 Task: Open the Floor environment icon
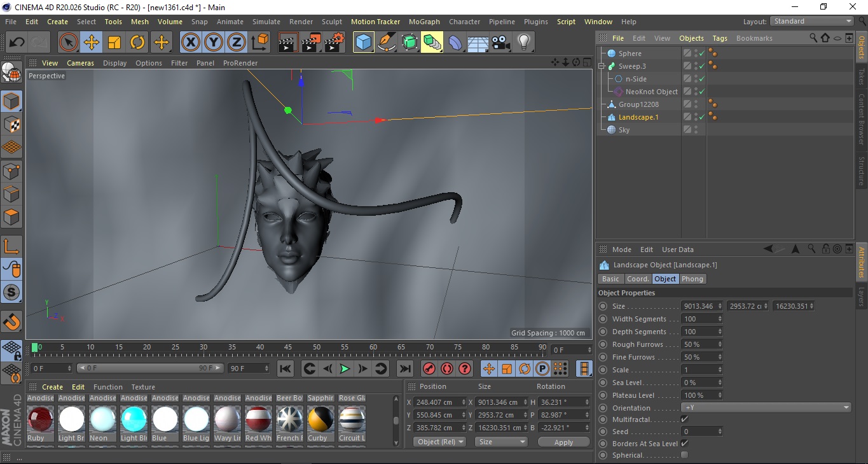click(478, 43)
